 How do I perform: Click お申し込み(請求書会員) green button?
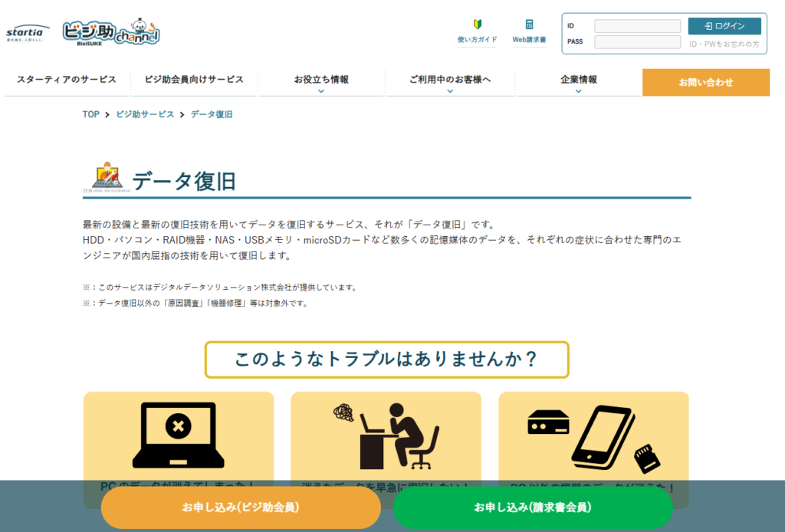pos(533,507)
